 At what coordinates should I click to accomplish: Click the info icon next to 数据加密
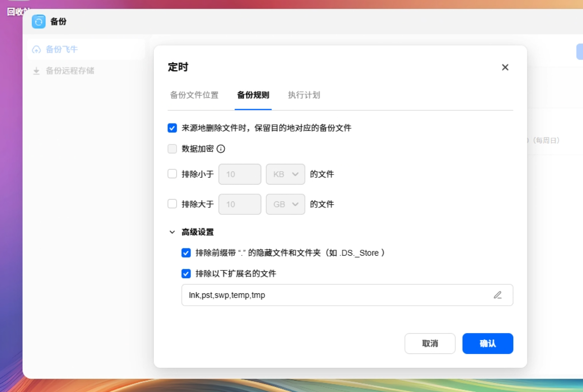221,149
